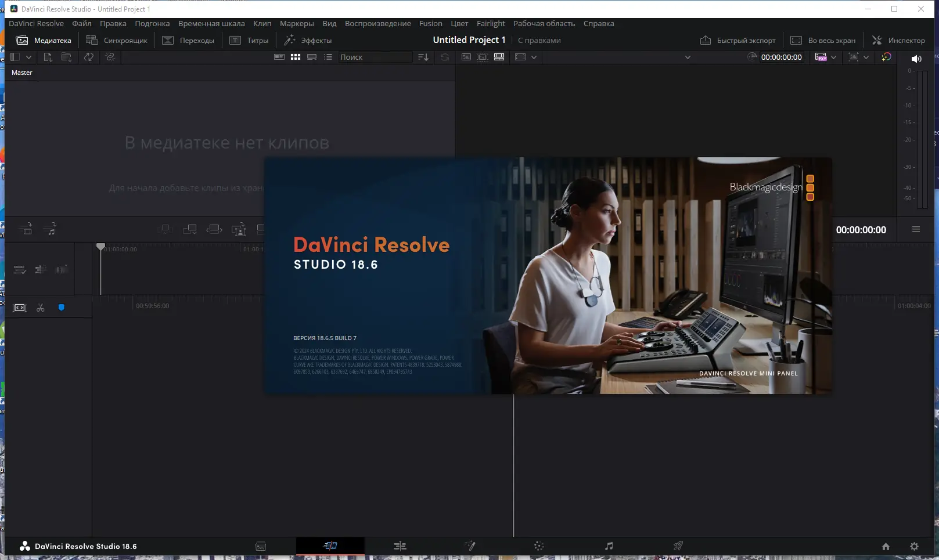Open the Fairlight audio page
Screen dimensions: 939x560
609,546
